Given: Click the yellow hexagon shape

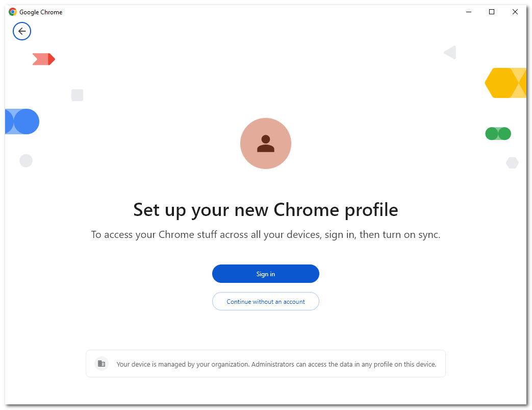Looking at the screenshot, I should click(x=502, y=83).
